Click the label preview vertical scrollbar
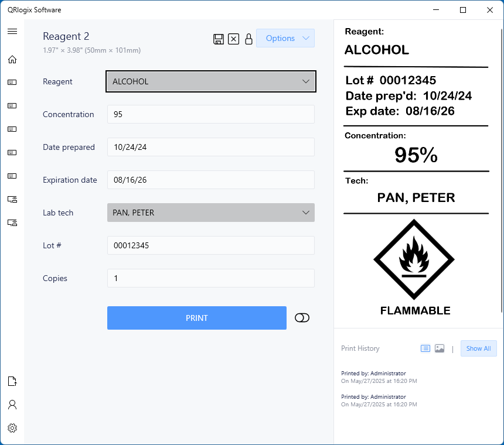Viewport: 504px width, 445px height. (502, 170)
